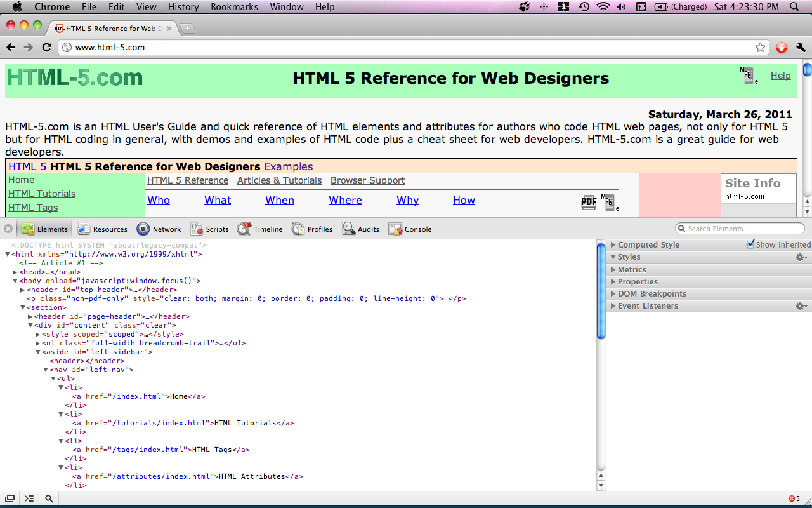
Task: Toggle the Show inherited checkbox
Action: 751,244
